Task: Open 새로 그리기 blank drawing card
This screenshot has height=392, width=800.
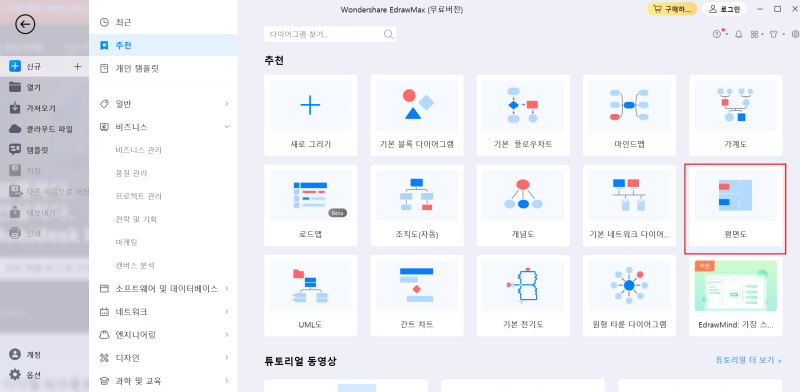Action: [311, 115]
